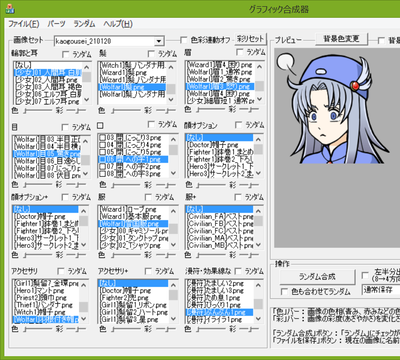Viewport: 400px width, 360px height.
Task: Select [Doctor]帽子.png in 顔オプション list
Action: pyautogui.click(x=220, y=145)
